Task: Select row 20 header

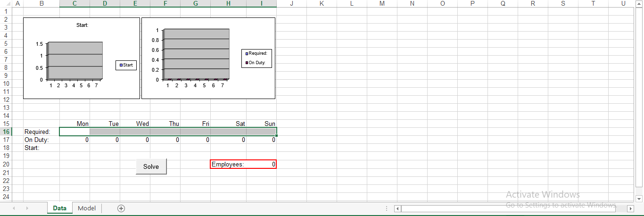Action: tap(6, 164)
